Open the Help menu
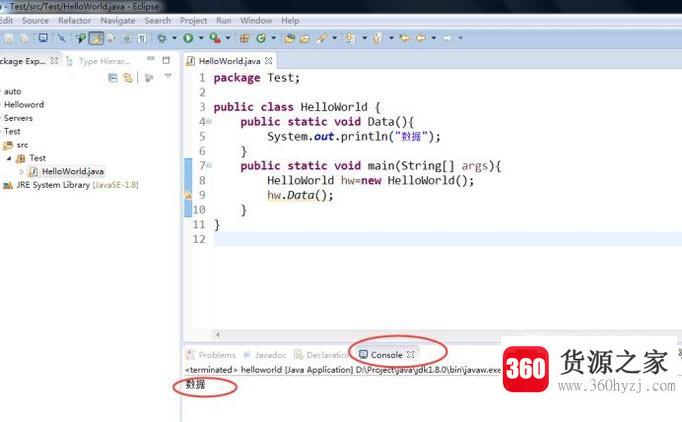Screen dimensions: 682x422 pyautogui.click(x=290, y=20)
